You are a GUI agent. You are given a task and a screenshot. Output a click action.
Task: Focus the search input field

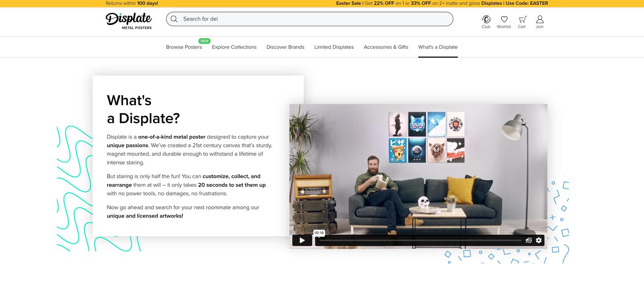314,19
